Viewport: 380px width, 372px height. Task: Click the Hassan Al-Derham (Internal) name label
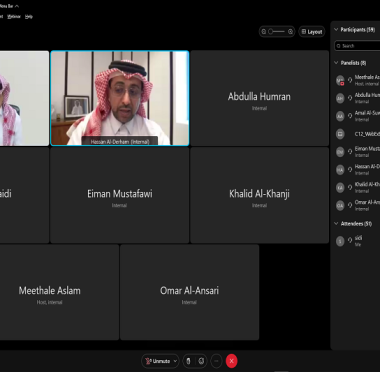120,142
